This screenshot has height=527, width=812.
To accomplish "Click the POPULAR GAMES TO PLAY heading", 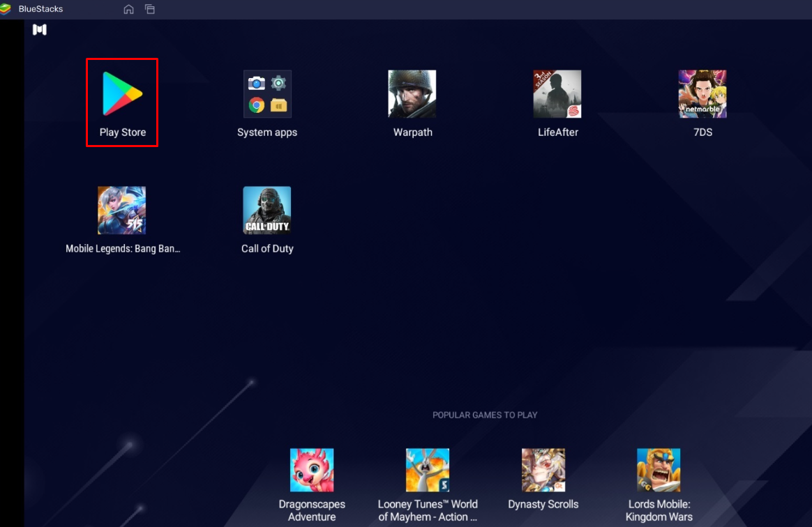I will point(485,415).
